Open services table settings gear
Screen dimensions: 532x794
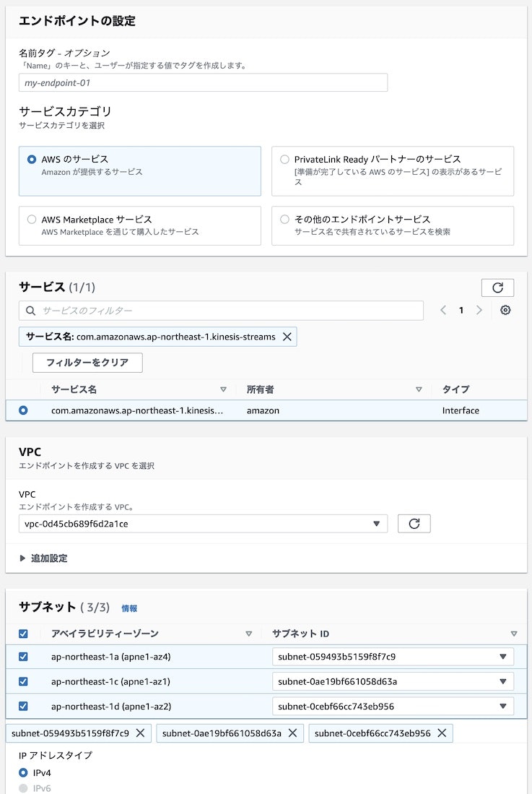505,311
